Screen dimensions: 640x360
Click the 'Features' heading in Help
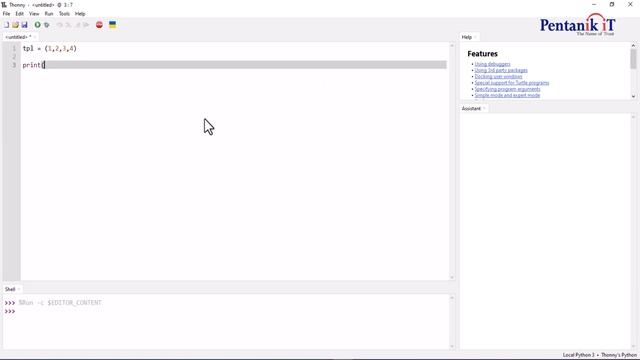(482, 53)
